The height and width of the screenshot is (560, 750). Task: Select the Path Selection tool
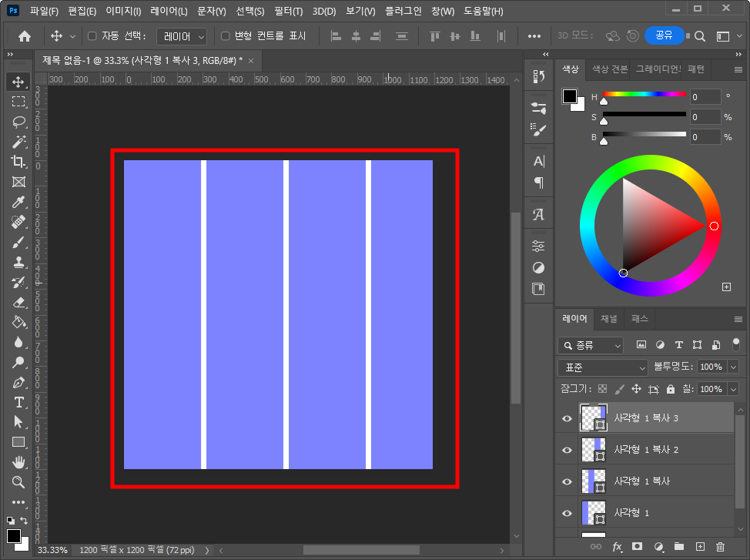click(18, 422)
